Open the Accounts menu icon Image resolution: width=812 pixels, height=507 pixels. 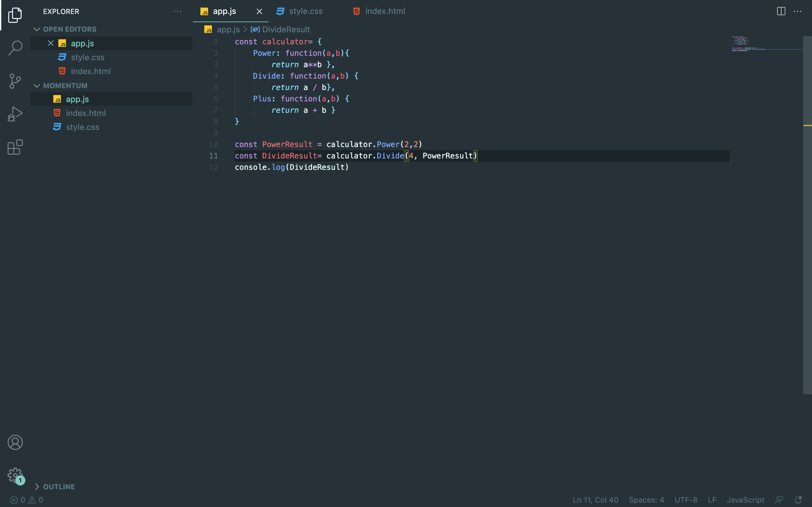(15, 442)
